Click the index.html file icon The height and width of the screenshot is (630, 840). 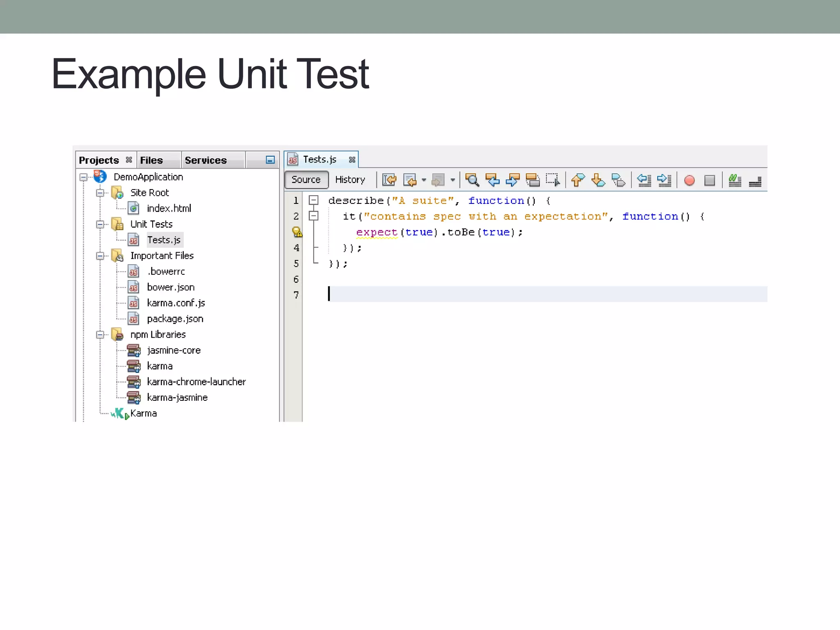point(134,208)
